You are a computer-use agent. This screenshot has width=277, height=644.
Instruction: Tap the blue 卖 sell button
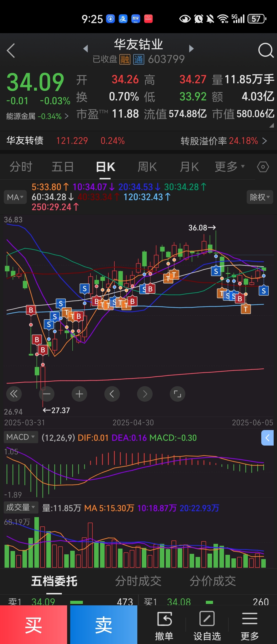pyautogui.click(x=104, y=624)
